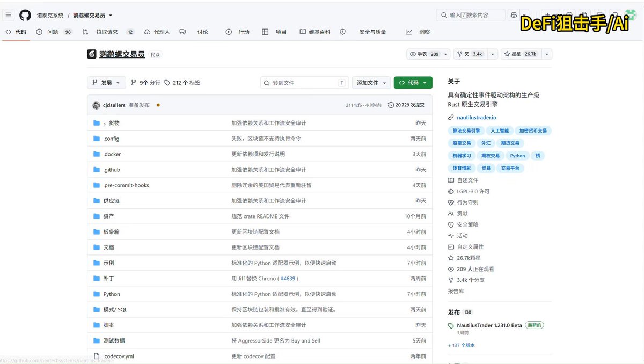The width and height of the screenshot is (644, 364).
Task: Open the LGPL-3.0 许可 license link
Action: [x=473, y=192]
